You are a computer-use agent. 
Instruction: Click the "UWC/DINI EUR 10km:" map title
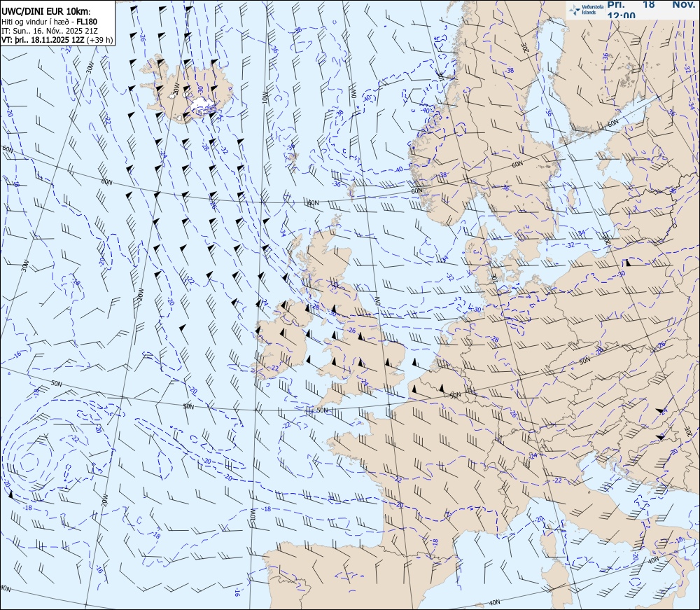click(x=46, y=12)
